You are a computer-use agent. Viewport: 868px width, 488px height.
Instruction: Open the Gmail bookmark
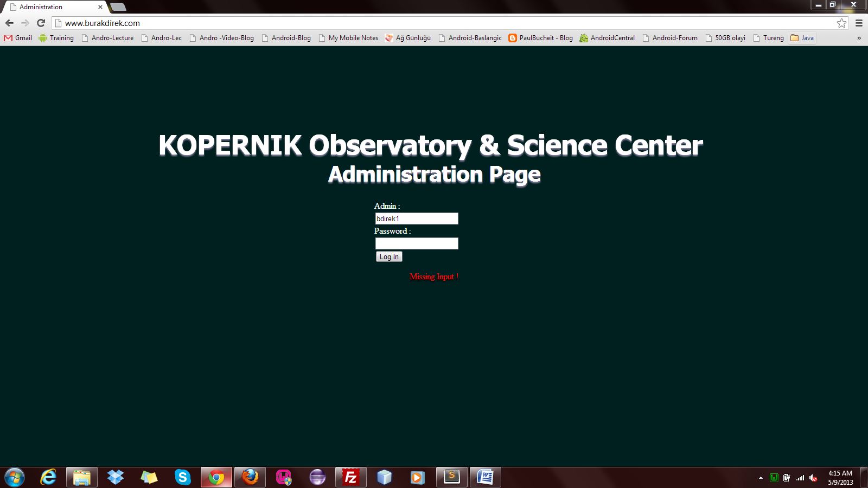(18, 38)
